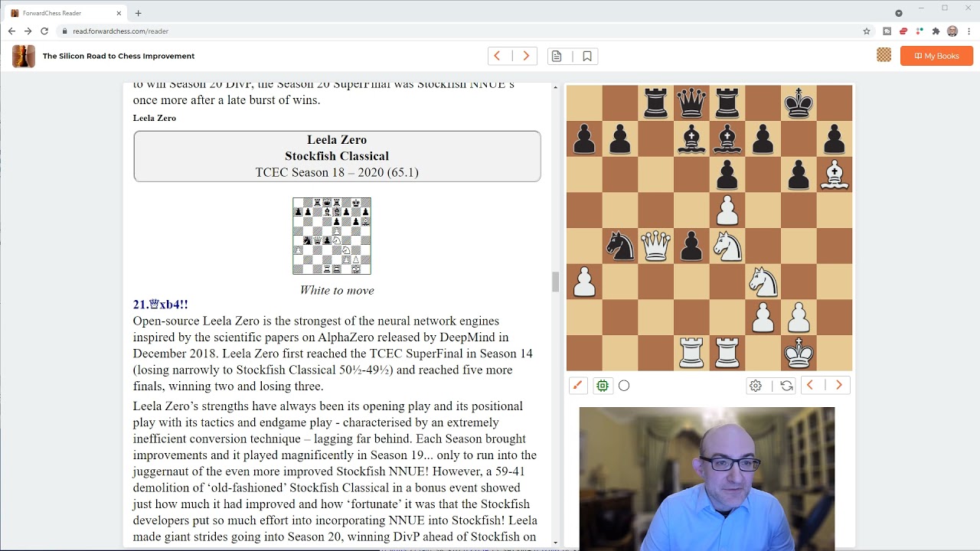The width and height of the screenshot is (980, 551).
Task: Toggle the engine analysis chip icon
Action: pyautogui.click(x=603, y=386)
